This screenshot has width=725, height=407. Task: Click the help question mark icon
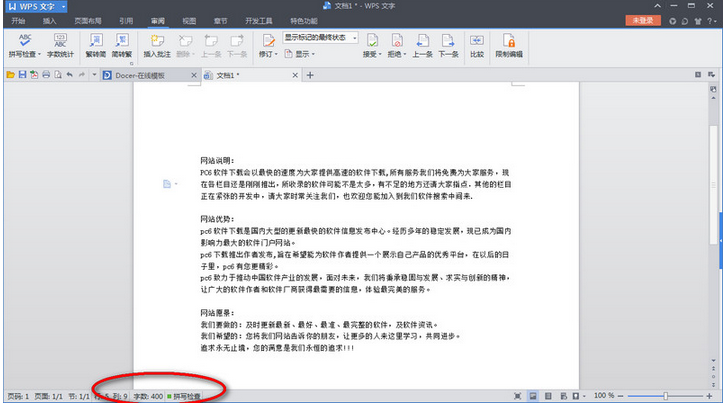709,21
